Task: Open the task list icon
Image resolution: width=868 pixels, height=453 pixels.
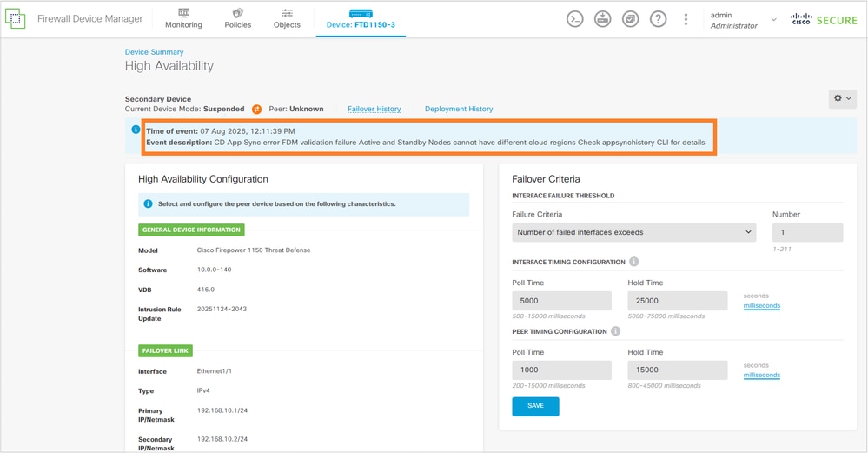Action: pyautogui.click(x=631, y=19)
